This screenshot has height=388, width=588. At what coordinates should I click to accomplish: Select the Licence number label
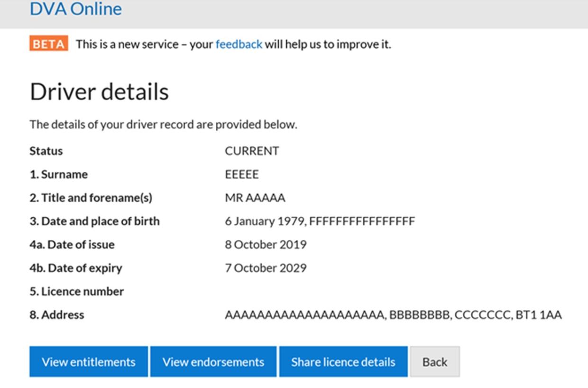tap(76, 291)
